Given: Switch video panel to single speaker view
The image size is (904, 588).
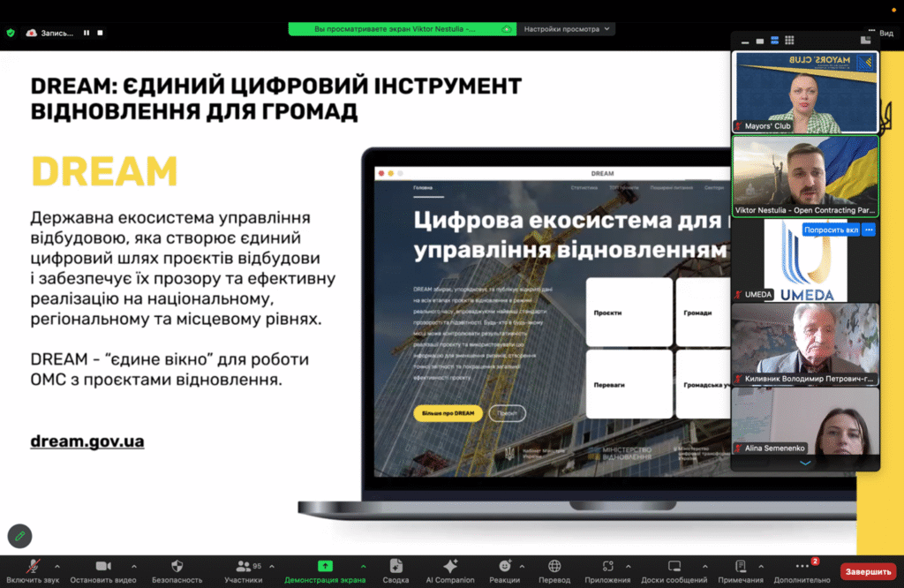Looking at the screenshot, I should pyautogui.click(x=760, y=41).
